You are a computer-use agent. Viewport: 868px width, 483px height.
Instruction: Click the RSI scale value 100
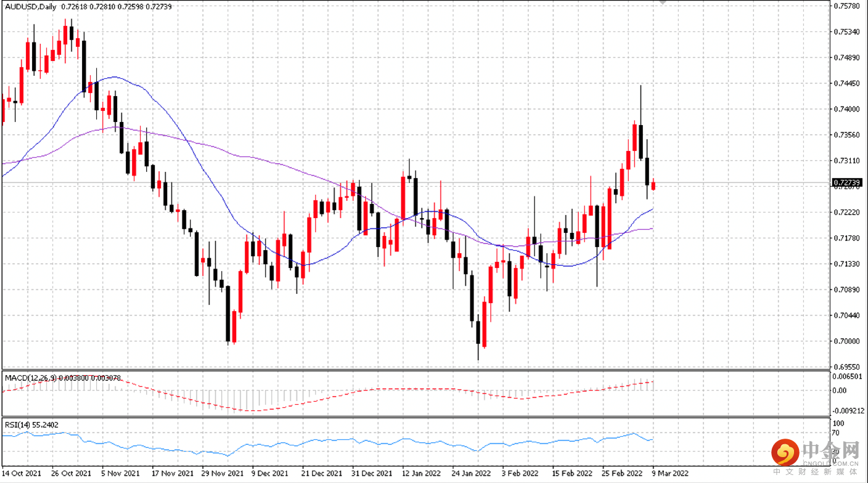pos(838,424)
